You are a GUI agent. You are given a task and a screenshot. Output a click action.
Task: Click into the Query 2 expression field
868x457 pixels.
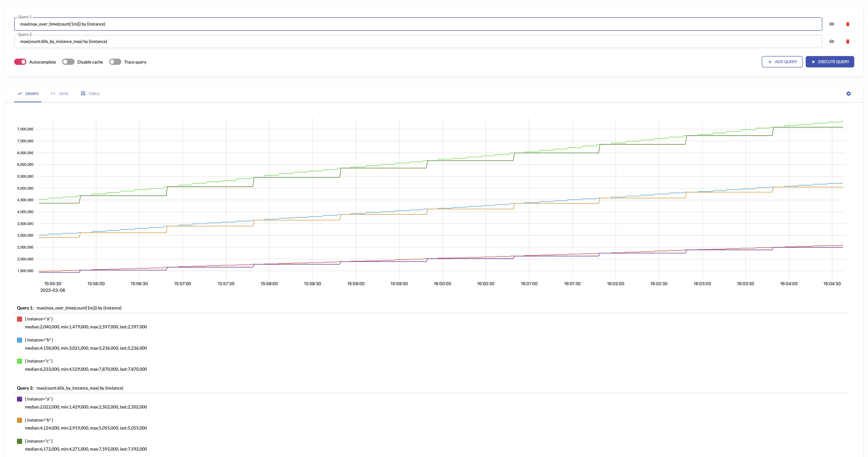tap(418, 41)
